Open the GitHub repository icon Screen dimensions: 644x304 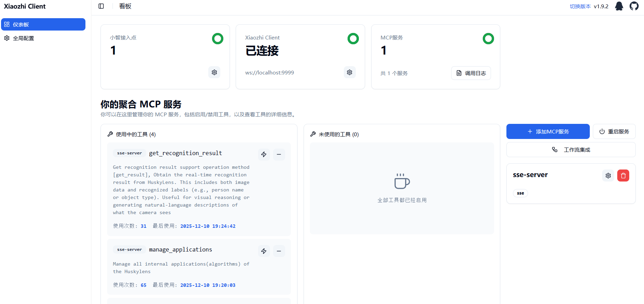click(634, 6)
